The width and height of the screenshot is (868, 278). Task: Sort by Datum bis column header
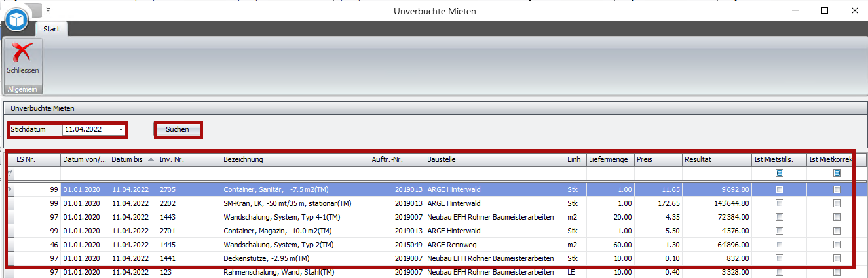(132, 159)
